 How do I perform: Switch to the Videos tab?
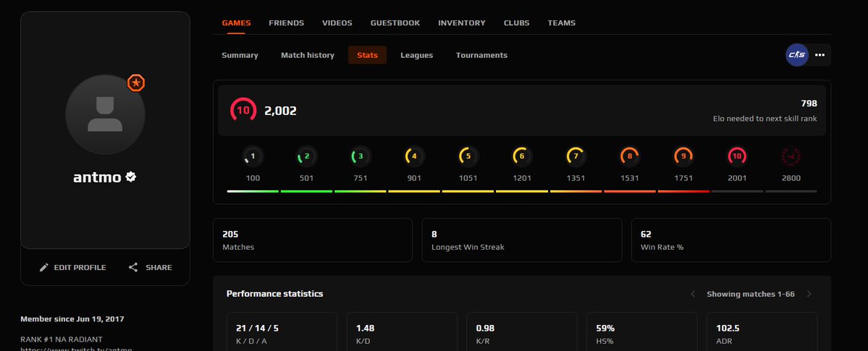pos(337,23)
